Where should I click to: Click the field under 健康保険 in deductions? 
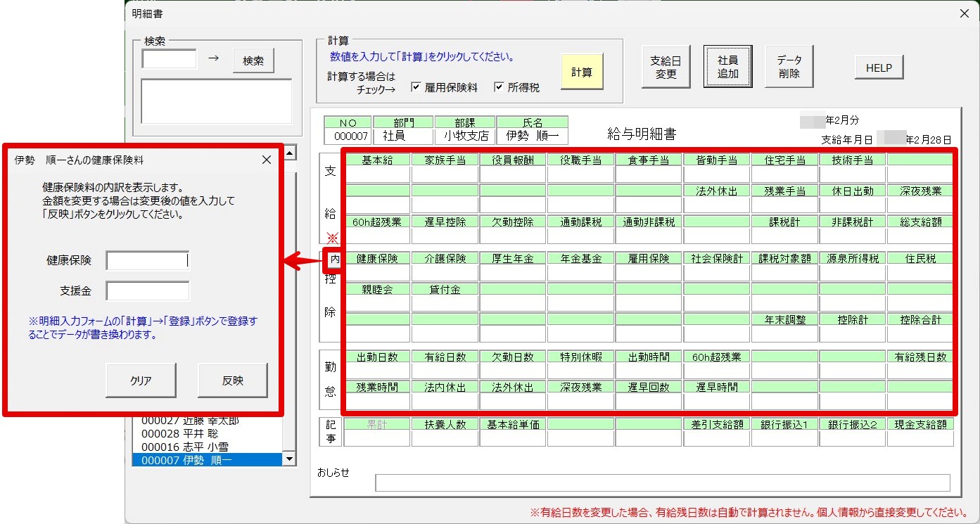click(x=376, y=273)
